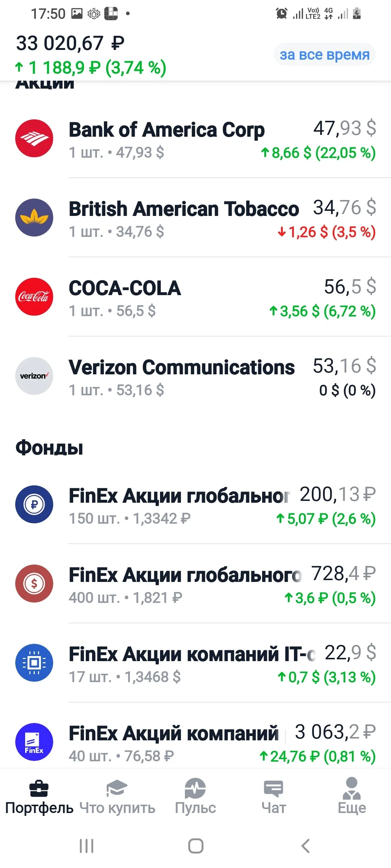Screen dimensions: 391x868
Task: Tap the Verizon logo icon
Action: (x=34, y=376)
